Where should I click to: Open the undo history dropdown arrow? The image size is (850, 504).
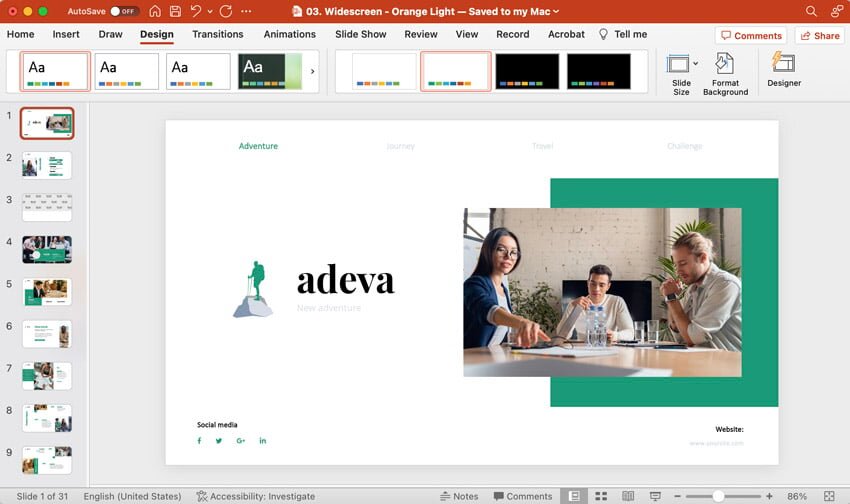tap(209, 11)
